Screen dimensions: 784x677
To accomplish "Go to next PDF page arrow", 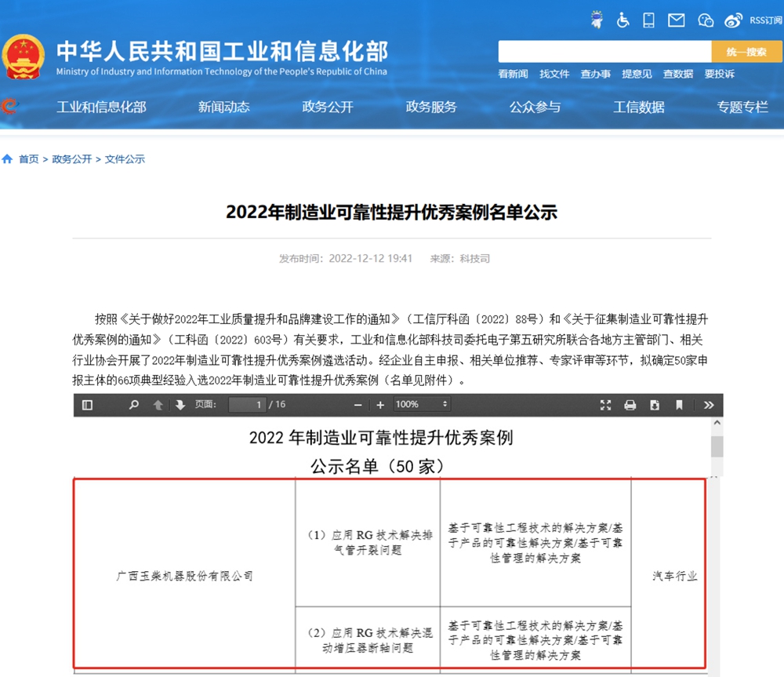I will point(180,405).
